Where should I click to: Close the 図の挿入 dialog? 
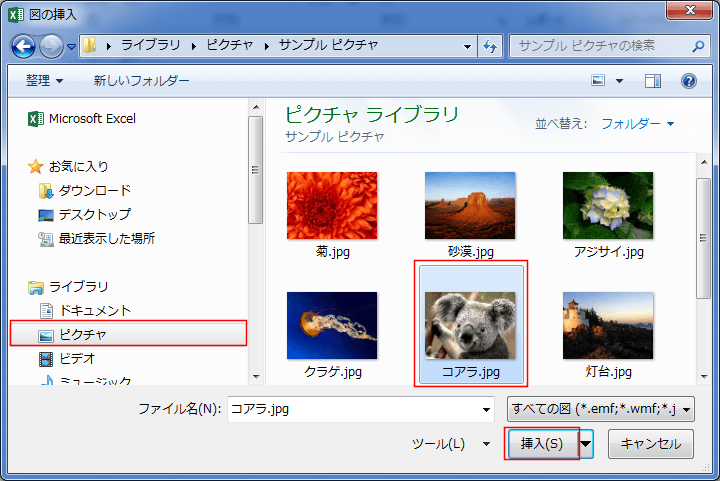pos(689,10)
